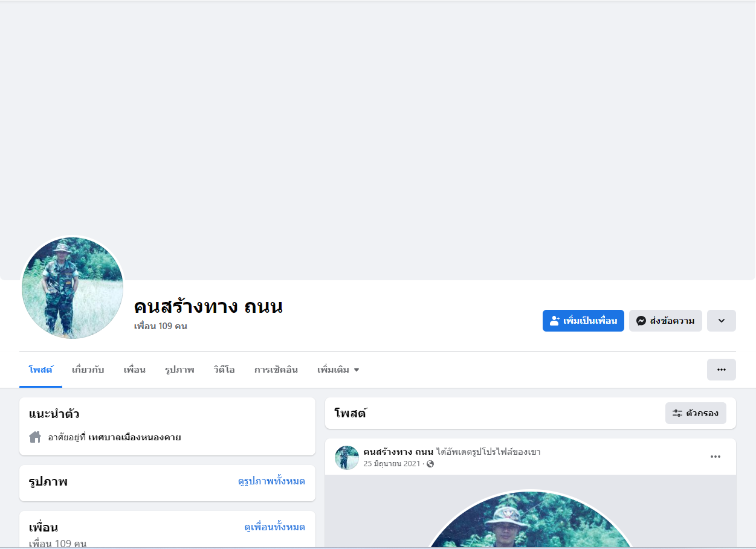This screenshot has height=549, width=756.
Task: Click the เพิ่มเป็นเพื่อน add friend button
Action: 583,321
